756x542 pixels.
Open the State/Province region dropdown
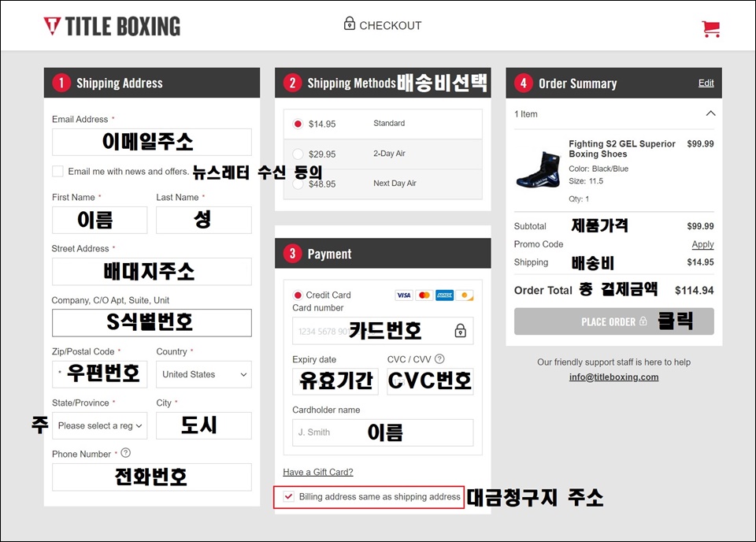point(100,425)
